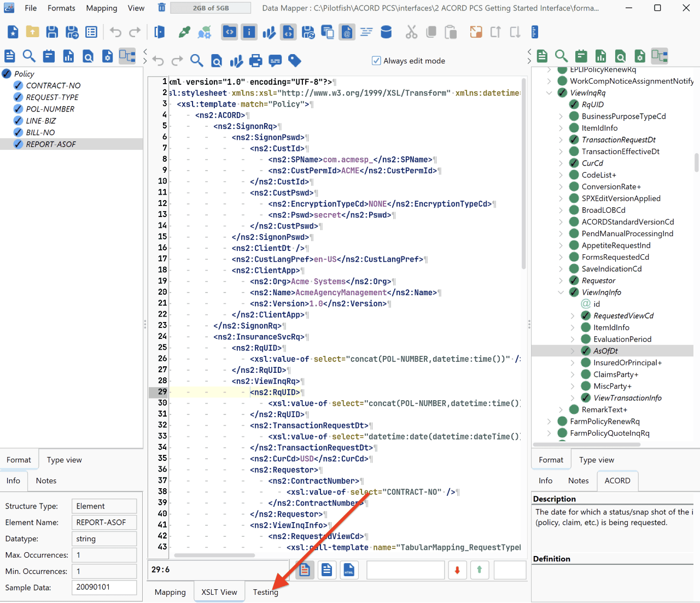The width and height of the screenshot is (700, 603).
Task: Click the HTML document icon below the editor
Action: click(x=349, y=570)
